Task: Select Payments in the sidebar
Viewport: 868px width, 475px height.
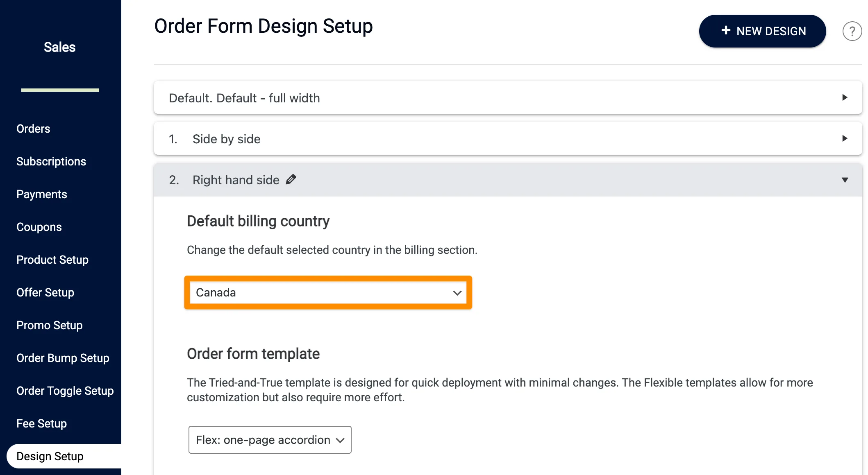Action: click(x=41, y=194)
